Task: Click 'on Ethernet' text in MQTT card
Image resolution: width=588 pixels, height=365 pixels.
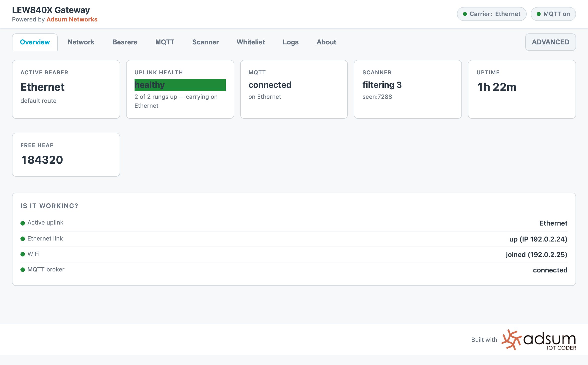Action: coord(265,97)
